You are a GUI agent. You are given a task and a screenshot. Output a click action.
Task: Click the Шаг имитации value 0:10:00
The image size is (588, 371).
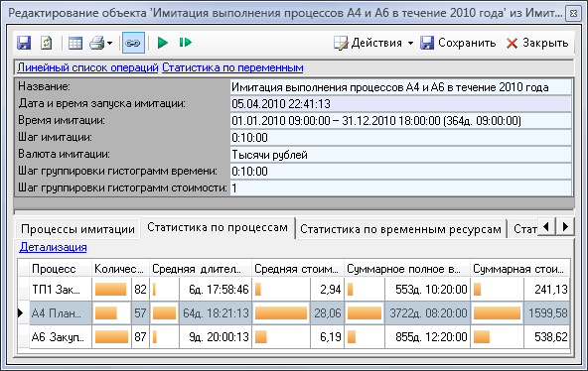[400, 138]
